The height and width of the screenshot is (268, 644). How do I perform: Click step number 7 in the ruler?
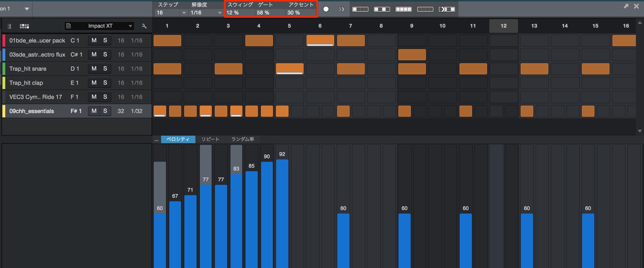(350, 26)
